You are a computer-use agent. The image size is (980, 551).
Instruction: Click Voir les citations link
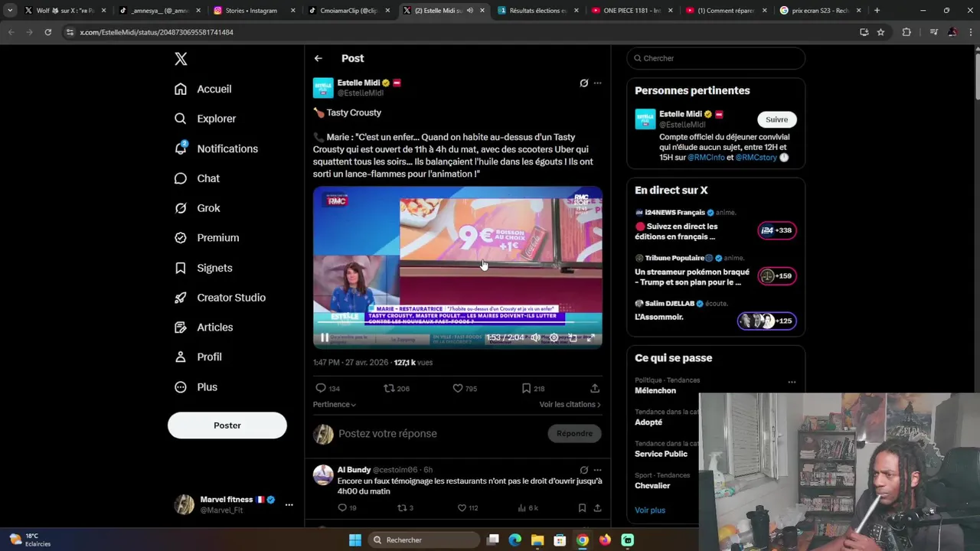click(x=570, y=404)
